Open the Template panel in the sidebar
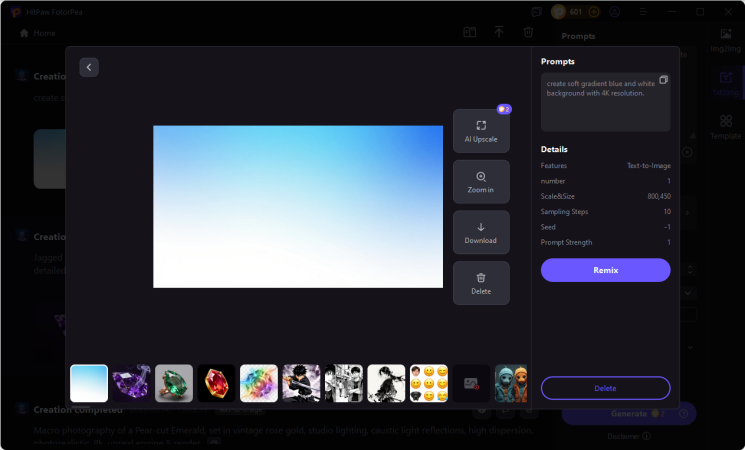The height and width of the screenshot is (450, 745). pos(725,128)
